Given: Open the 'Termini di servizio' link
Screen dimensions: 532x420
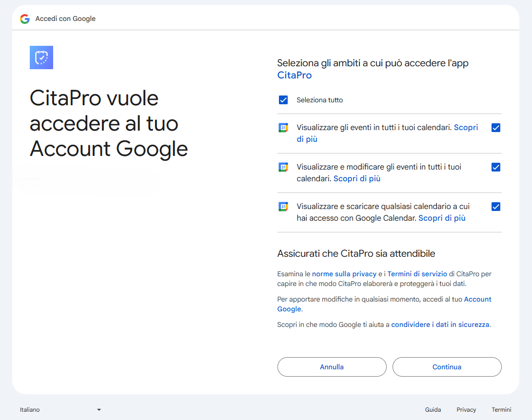Looking at the screenshot, I should pyautogui.click(x=417, y=274).
